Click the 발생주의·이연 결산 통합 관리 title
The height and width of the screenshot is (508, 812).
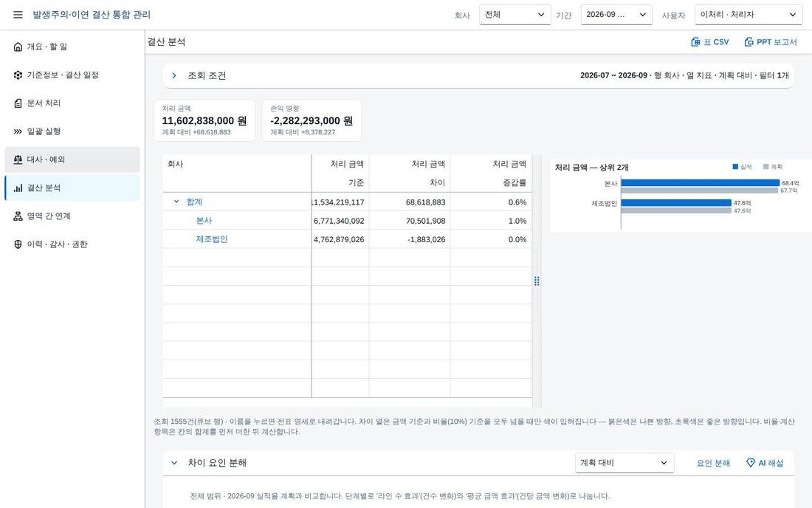(x=92, y=15)
